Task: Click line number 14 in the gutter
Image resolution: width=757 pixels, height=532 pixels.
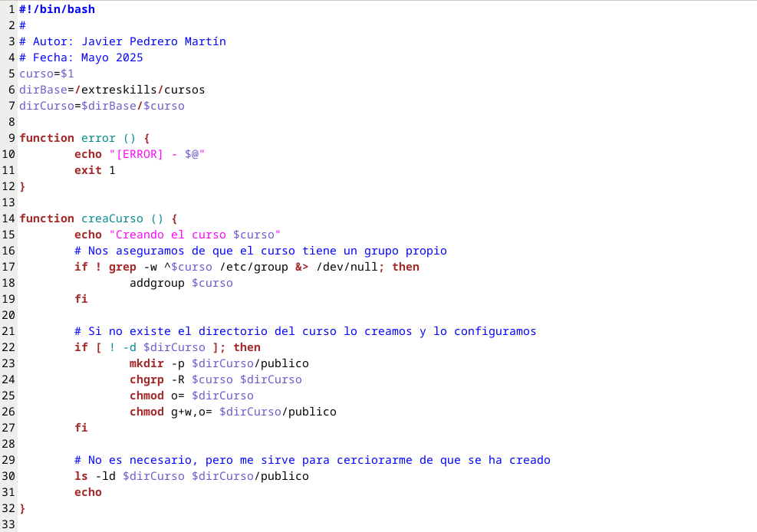Action: pyautogui.click(x=8, y=218)
